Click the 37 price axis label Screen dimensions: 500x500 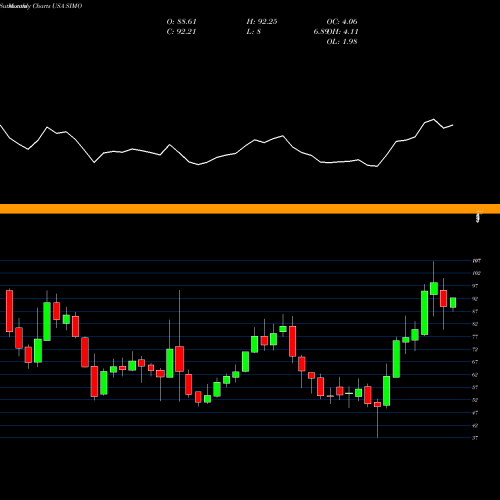pos(475,438)
